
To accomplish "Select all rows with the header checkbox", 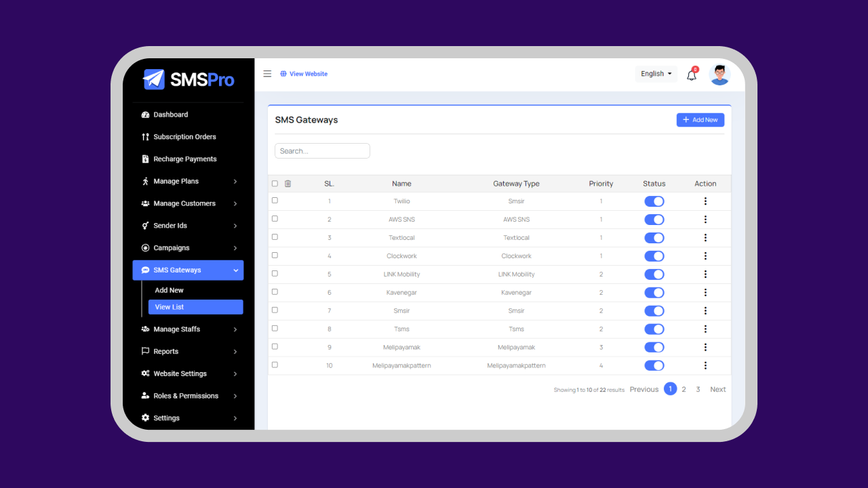I will point(275,183).
